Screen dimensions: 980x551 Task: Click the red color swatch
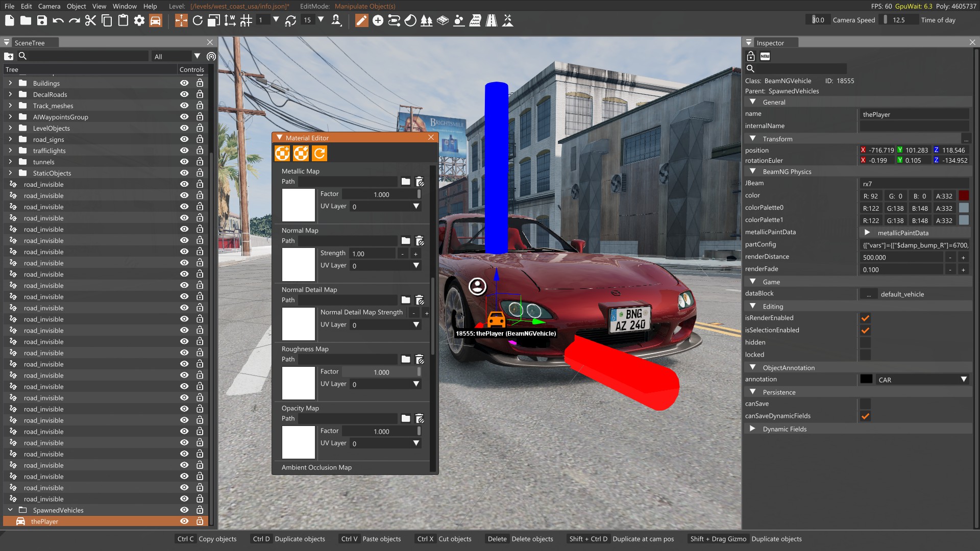(x=964, y=196)
